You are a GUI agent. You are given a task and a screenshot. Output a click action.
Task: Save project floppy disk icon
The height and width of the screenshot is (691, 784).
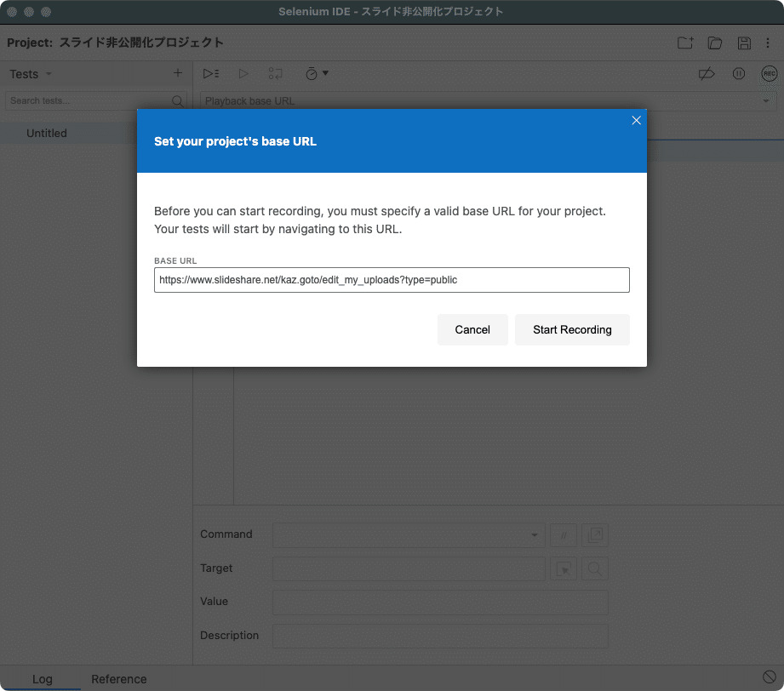tap(744, 43)
